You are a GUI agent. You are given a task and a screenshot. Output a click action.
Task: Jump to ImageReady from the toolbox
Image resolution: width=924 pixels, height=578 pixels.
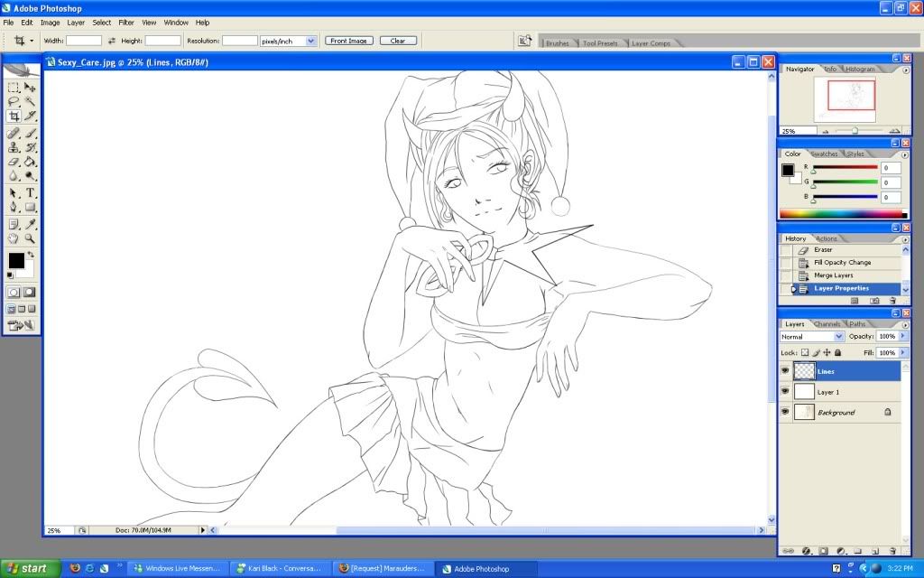(x=22, y=325)
